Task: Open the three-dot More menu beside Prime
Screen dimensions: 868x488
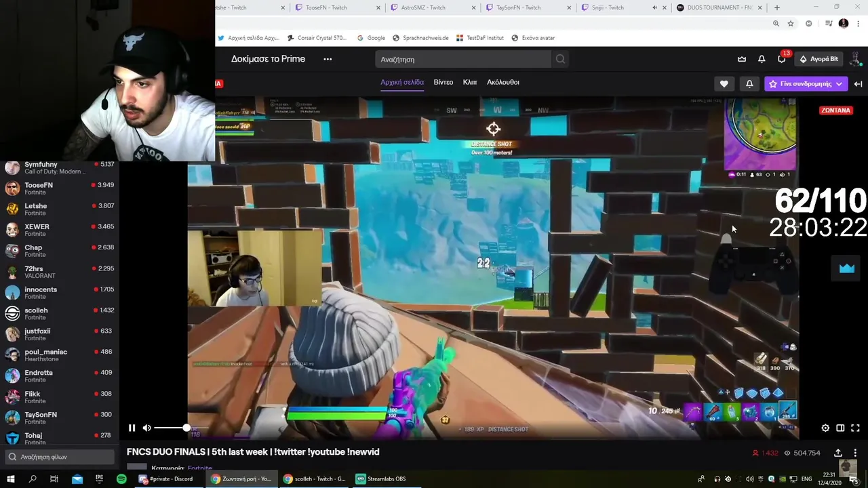Action: point(328,59)
